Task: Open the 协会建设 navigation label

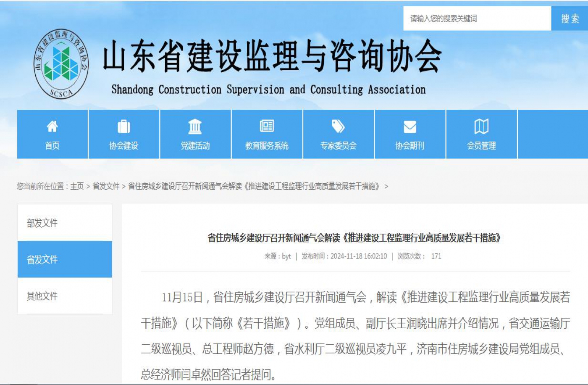Action: point(124,145)
